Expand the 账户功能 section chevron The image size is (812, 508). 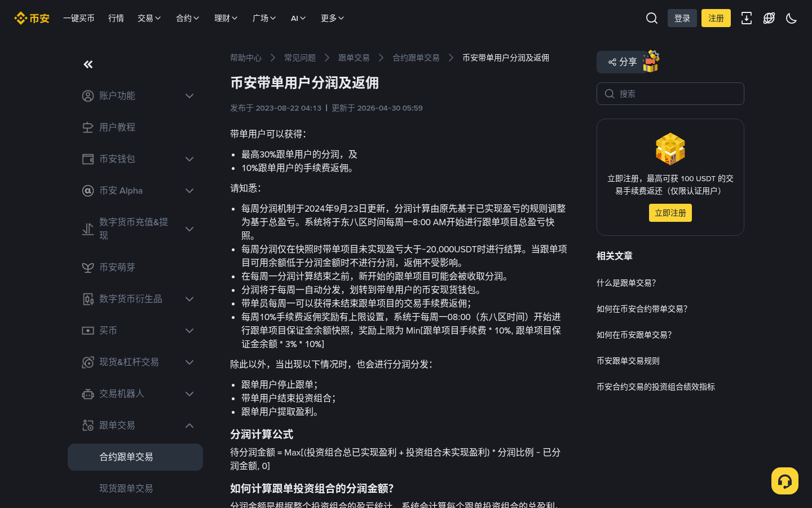point(189,96)
